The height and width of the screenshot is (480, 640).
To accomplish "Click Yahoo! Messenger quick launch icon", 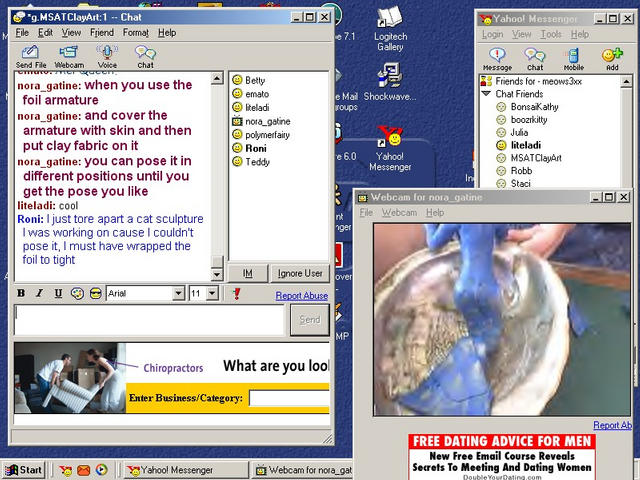I will click(65, 471).
